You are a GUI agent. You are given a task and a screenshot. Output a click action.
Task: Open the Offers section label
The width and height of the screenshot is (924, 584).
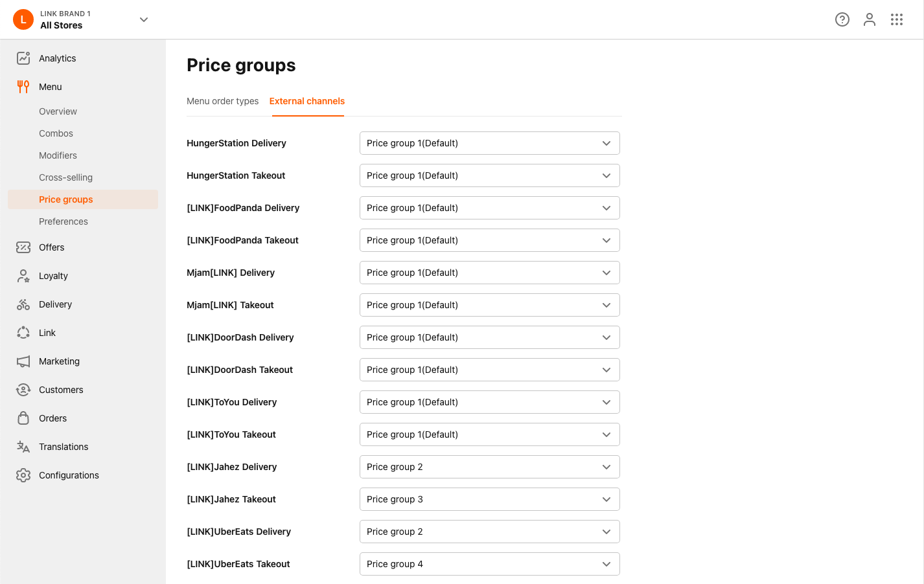51,247
